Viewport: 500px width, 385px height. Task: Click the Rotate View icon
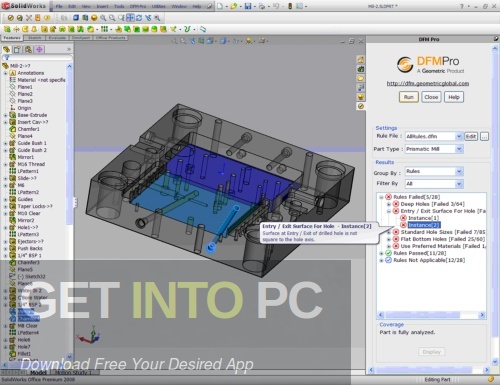tap(139, 18)
